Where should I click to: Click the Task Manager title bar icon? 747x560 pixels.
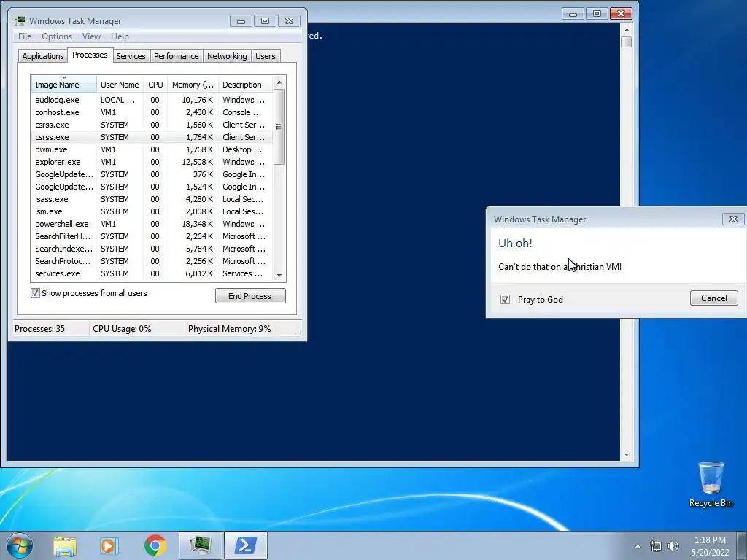[20, 20]
